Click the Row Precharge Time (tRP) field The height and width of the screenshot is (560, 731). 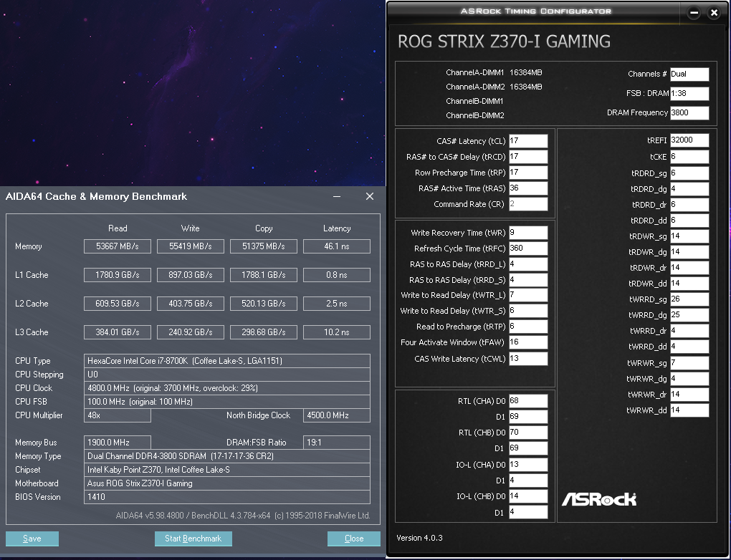point(528,173)
